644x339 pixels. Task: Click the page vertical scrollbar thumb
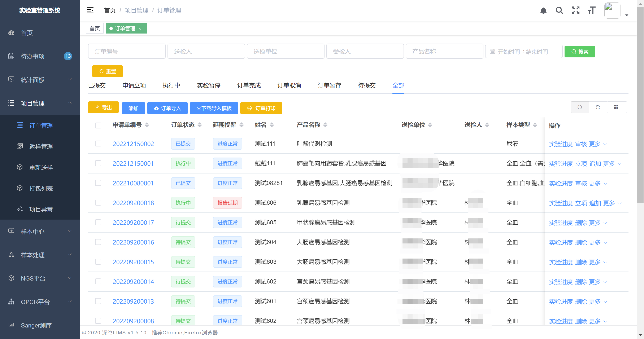click(x=640, y=105)
